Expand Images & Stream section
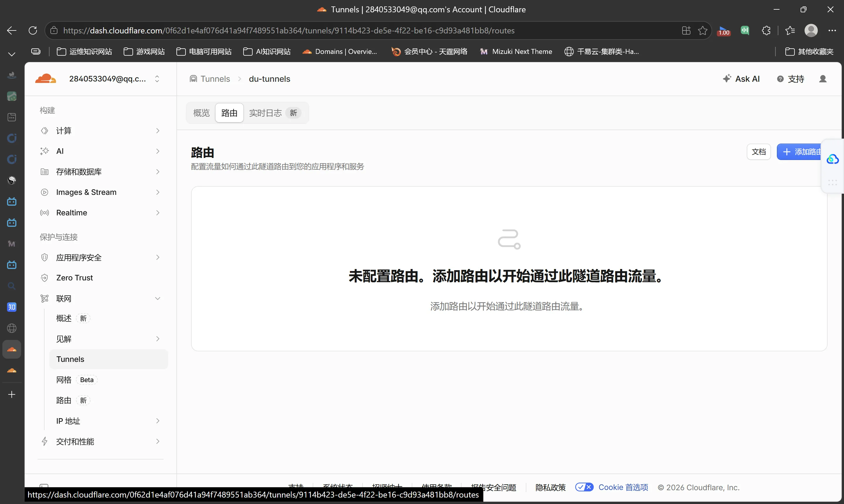The image size is (844, 504). (100, 192)
